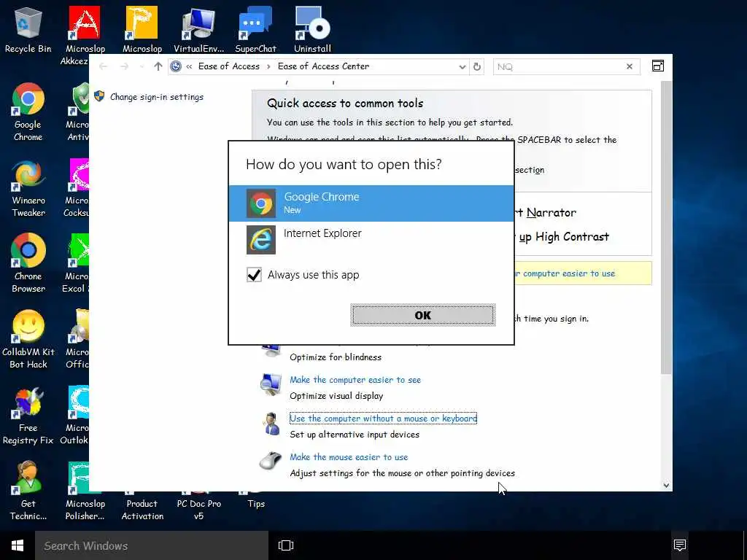747x560 pixels.
Task: Expand the address bar history dropdown
Action: coord(462,66)
